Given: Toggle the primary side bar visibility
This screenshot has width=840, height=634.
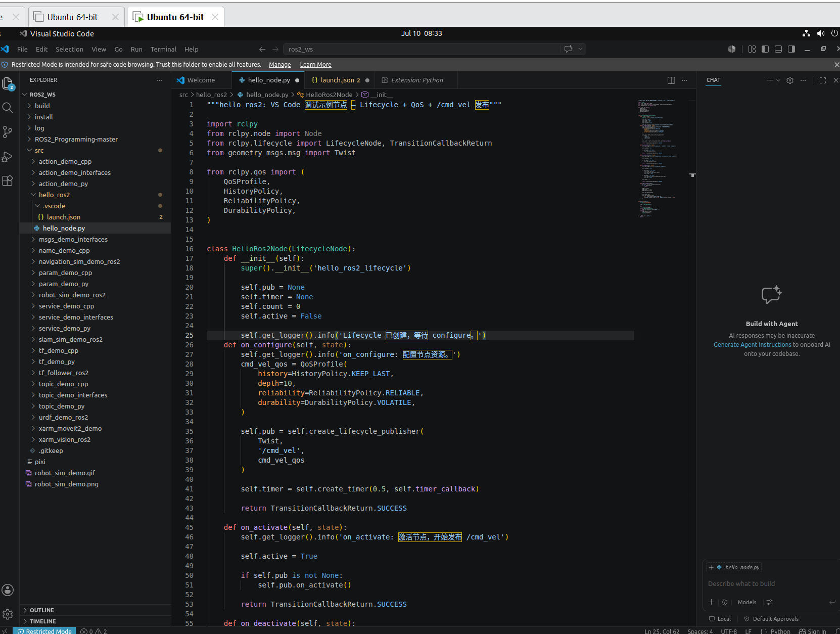Looking at the screenshot, I should coord(765,49).
